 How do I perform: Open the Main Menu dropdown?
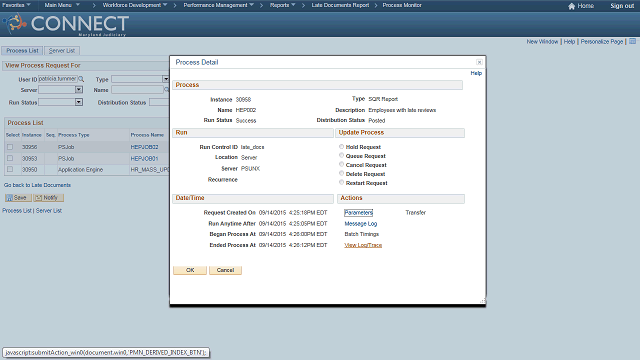click(x=62, y=5)
